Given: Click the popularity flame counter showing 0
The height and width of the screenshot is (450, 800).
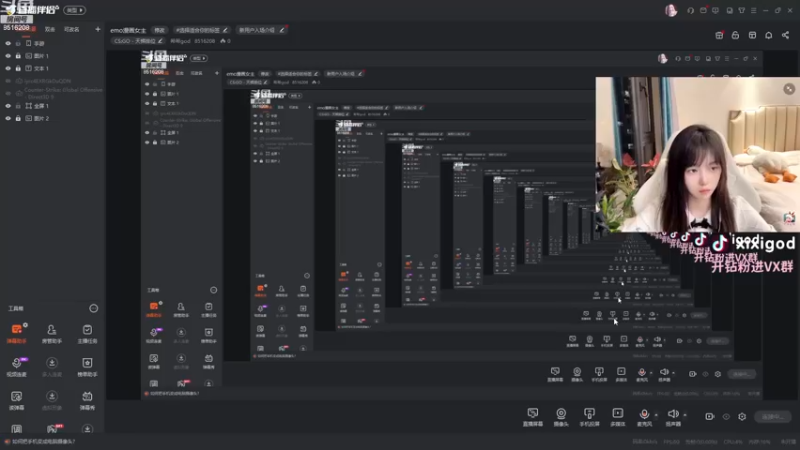Looking at the screenshot, I should 226,41.
